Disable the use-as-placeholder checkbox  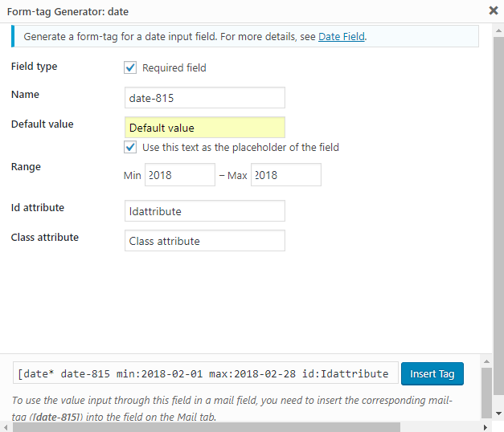[130, 147]
